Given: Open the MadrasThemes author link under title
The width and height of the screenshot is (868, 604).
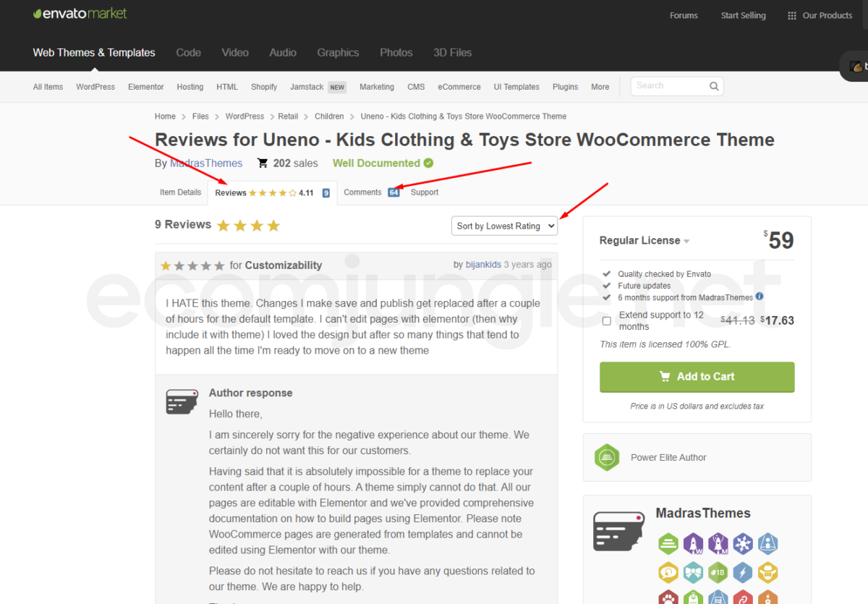Looking at the screenshot, I should pyautogui.click(x=206, y=163).
